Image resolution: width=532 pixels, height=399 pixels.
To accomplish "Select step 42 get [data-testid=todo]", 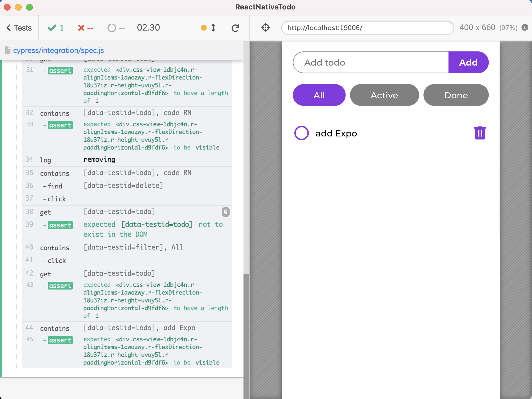I will pyautogui.click(x=127, y=274).
